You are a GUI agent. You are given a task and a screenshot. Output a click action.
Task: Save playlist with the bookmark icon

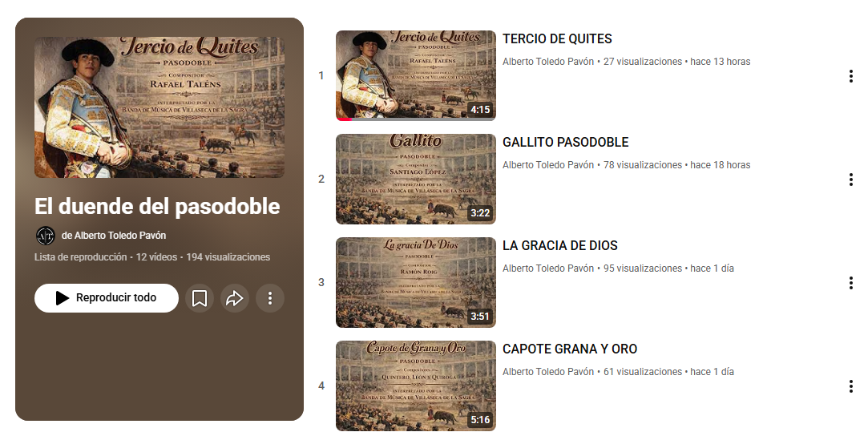[200, 298]
